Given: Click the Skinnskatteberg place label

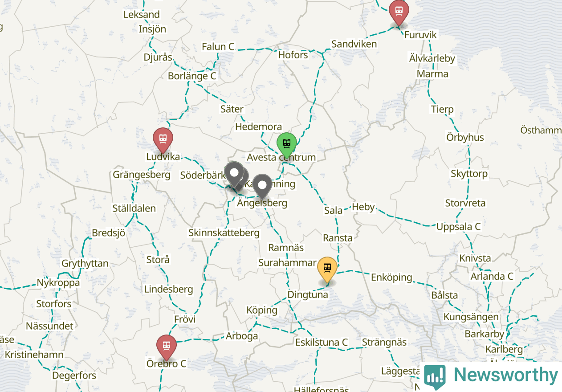Looking at the screenshot, I should click(224, 233).
